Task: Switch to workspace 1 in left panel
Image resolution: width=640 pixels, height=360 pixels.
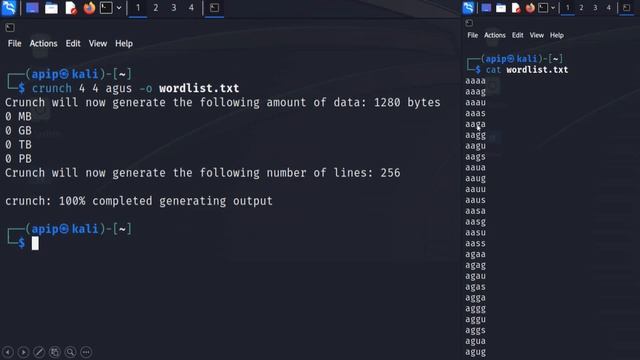Action: (x=138, y=8)
